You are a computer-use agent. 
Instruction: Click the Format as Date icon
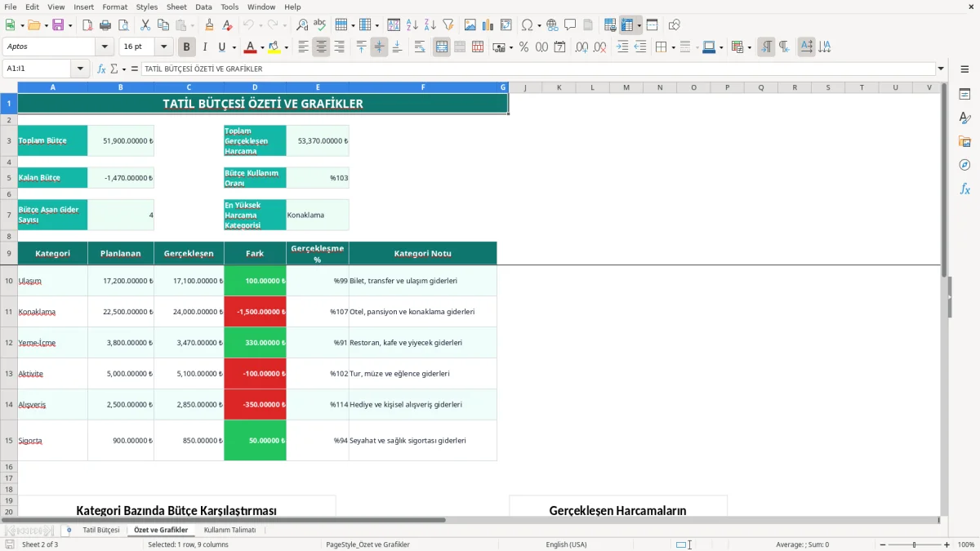(x=559, y=47)
